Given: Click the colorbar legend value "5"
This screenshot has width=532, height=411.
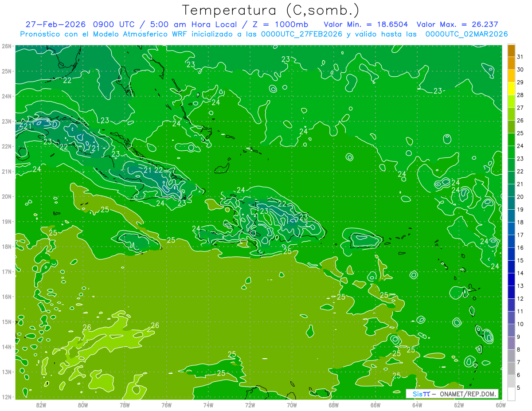Looking at the screenshot, I should click(x=519, y=388).
